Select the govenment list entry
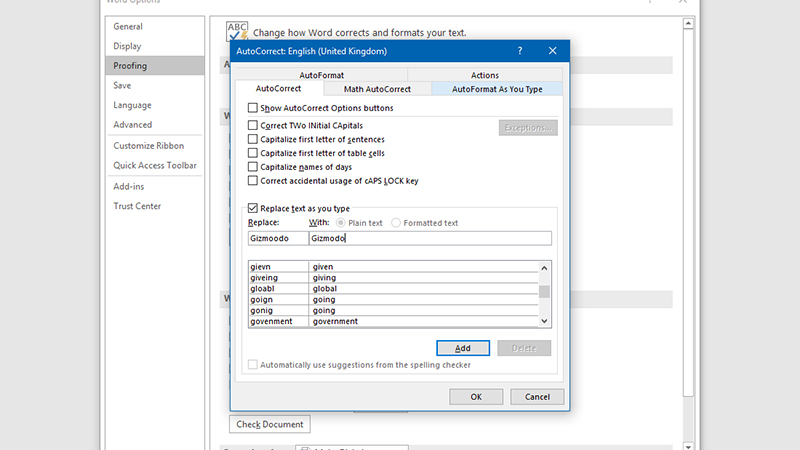800x450 pixels. coord(393,321)
